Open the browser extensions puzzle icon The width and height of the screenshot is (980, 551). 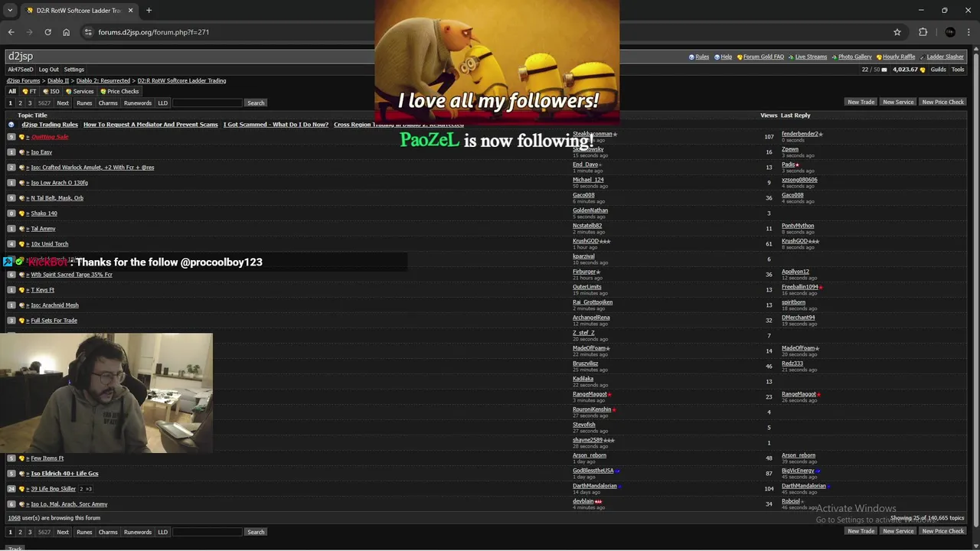coord(923,32)
